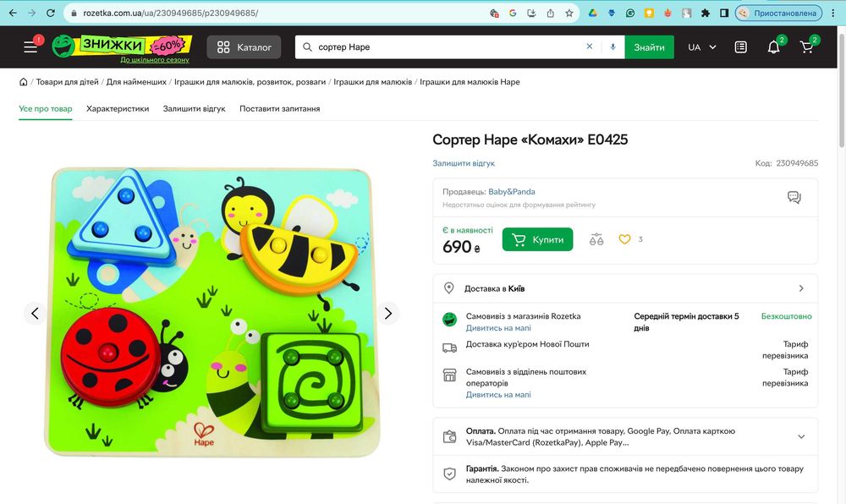This screenshot has height=504, width=846.
Task: Click the Оплата wallet icon
Action: tap(449, 436)
